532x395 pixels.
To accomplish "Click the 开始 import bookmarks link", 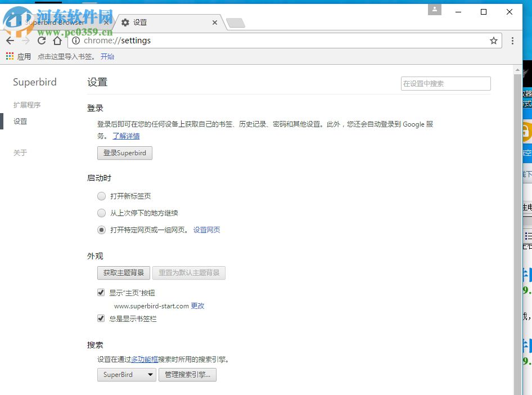I will tap(107, 57).
